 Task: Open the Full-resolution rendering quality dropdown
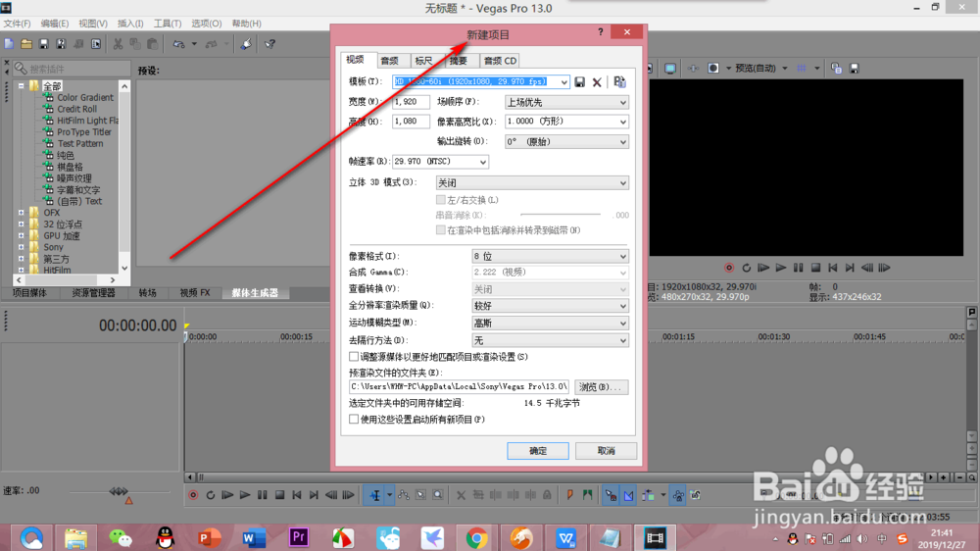pyautogui.click(x=550, y=306)
